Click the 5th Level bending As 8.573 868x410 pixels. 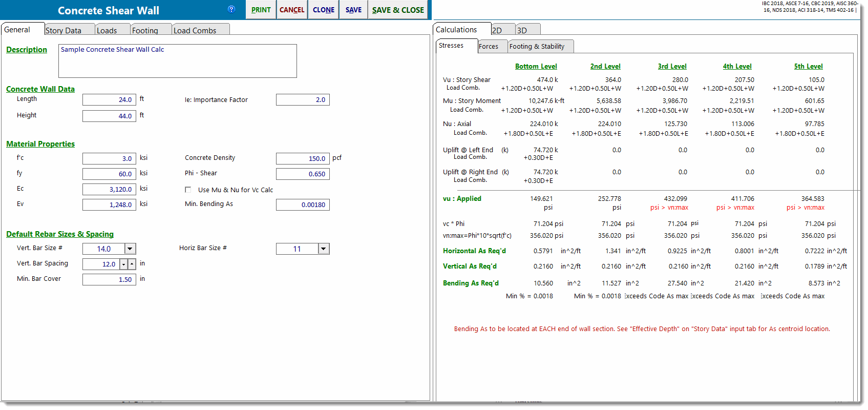(817, 283)
